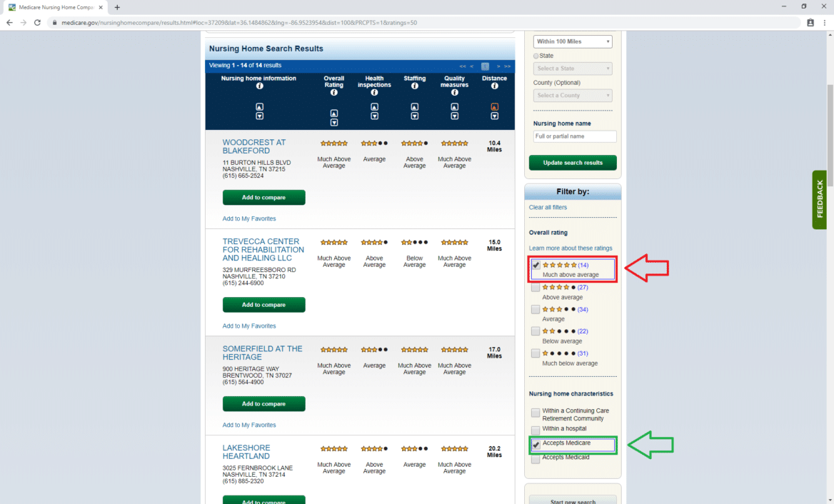Viewport: 834px width, 504px height.
Task: Uncheck the Much above average rating filter
Action: [536, 266]
